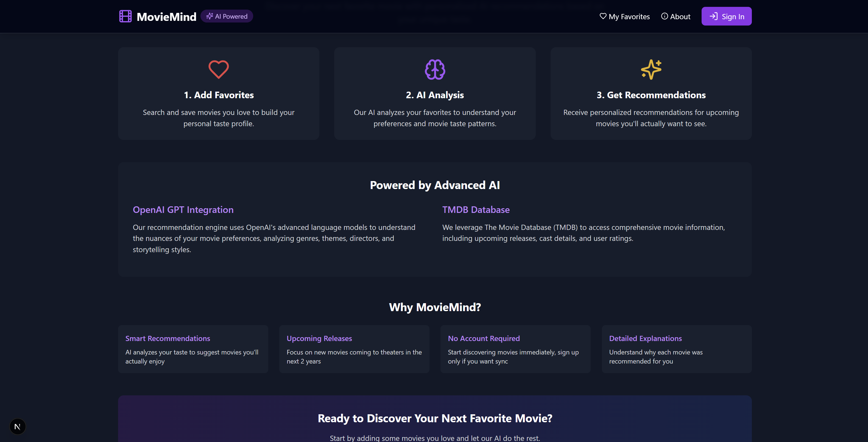
Task: Click the purple brain icon above AI Analysis
Action: (x=435, y=69)
